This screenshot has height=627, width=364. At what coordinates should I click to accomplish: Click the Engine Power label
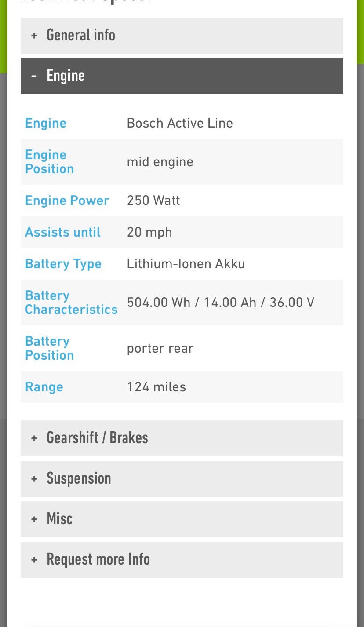[x=67, y=200]
